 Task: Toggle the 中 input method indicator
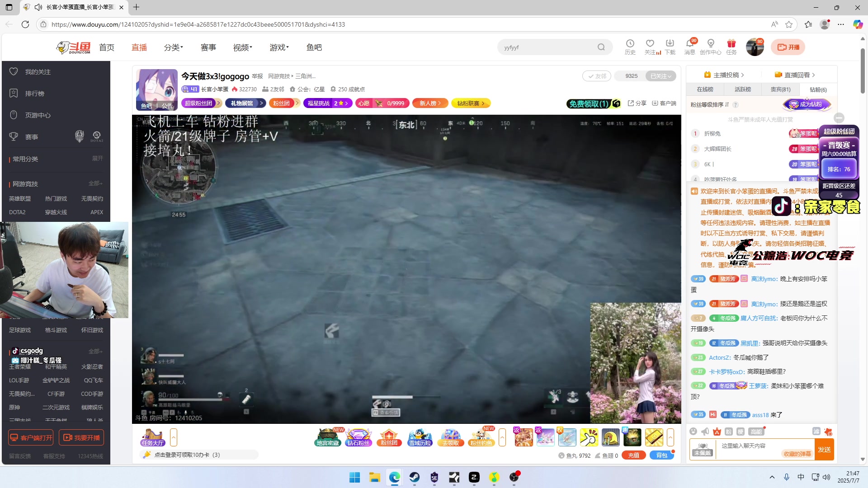(801, 477)
